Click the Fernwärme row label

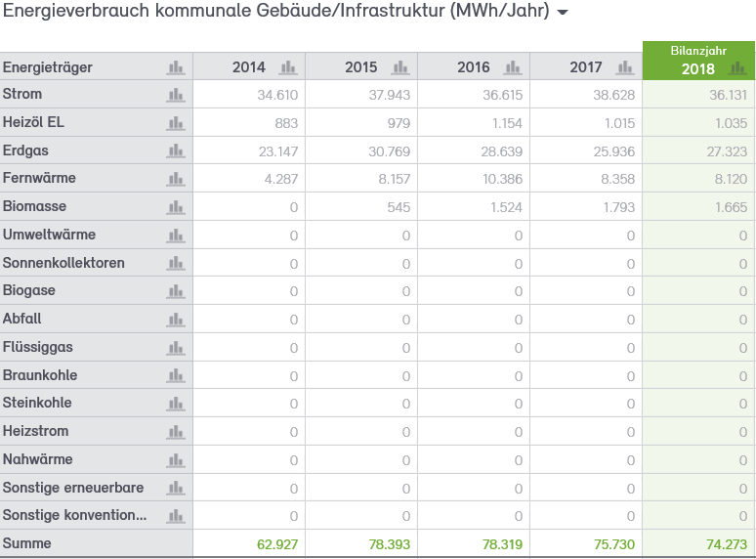coord(39,178)
